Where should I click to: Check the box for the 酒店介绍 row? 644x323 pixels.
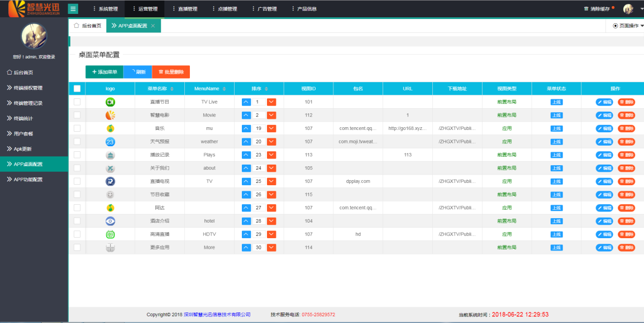[77, 221]
